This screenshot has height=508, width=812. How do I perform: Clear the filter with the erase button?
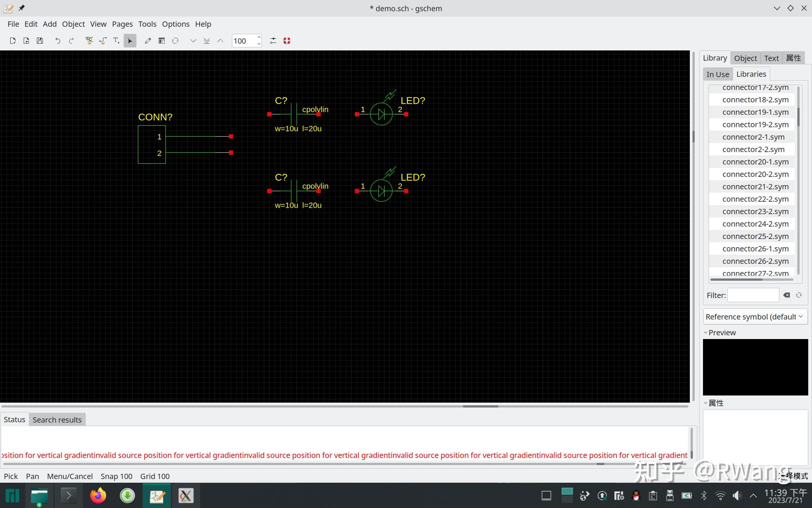pos(786,295)
